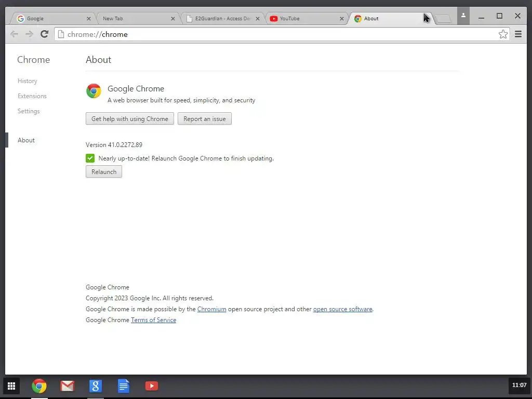This screenshot has width=532, height=399.
Task: Click the green update status checkmark icon
Action: click(90, 158)
